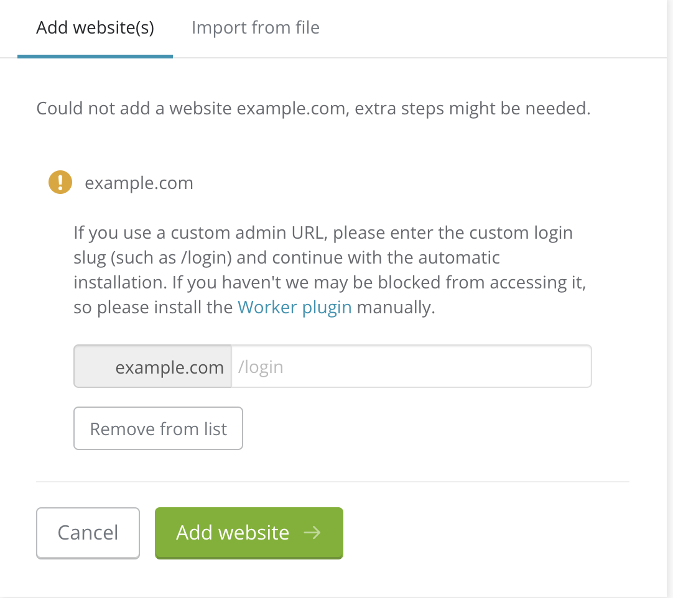Click the 'Could not add a website' error message
Viewport: 674px width, 598px height.
[x=313, y=108]
